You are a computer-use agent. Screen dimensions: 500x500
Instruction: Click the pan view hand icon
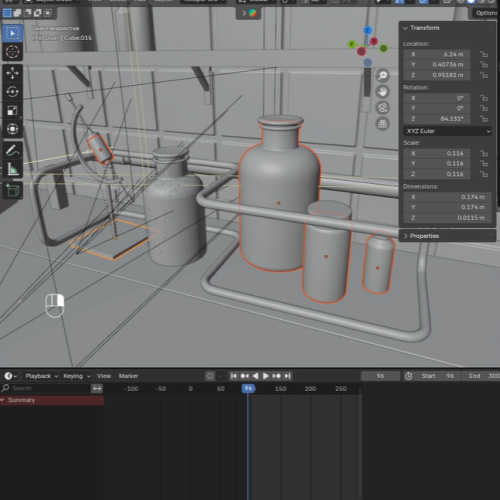click(x=383, y=92)
